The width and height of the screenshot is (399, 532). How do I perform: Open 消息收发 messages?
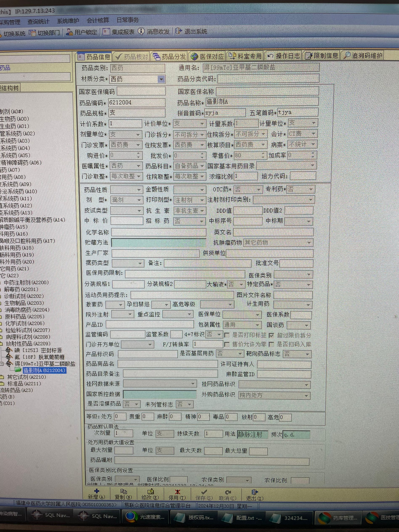(x=154, y=32)
